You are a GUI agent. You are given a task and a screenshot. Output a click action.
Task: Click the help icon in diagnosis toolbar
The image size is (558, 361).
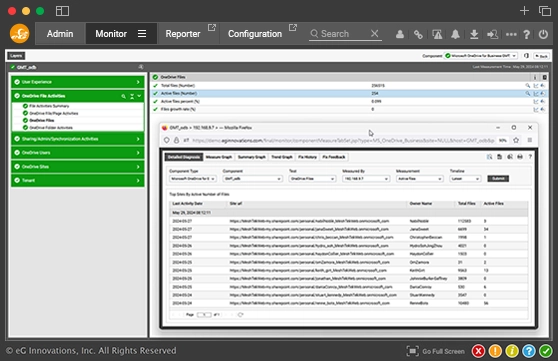click(x=530, y=157)
